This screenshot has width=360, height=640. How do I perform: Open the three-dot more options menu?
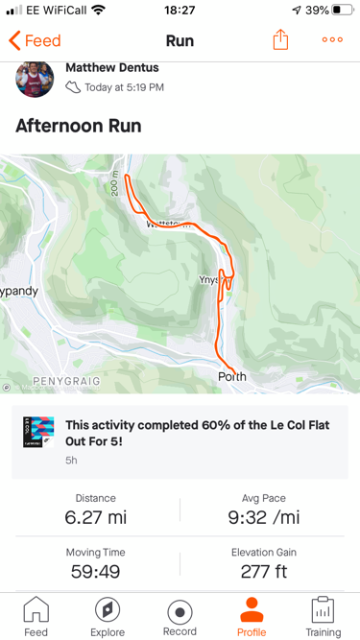coord(332,40)
